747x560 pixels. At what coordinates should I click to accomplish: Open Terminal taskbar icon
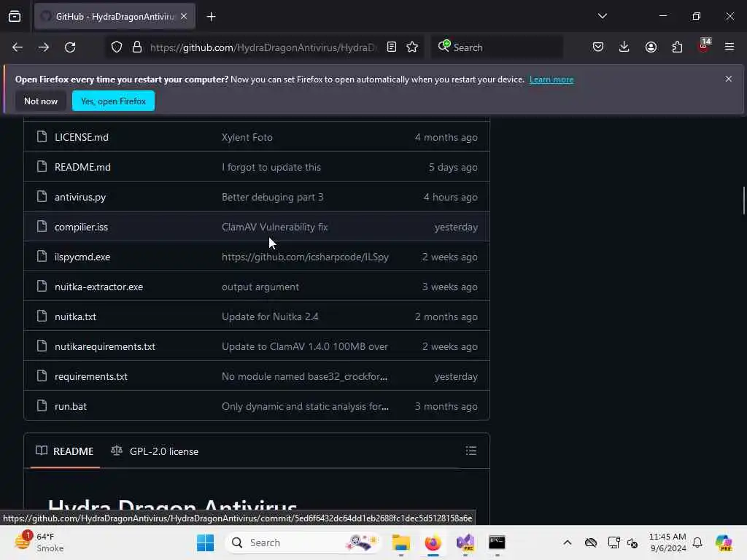[x=497, y=542]
